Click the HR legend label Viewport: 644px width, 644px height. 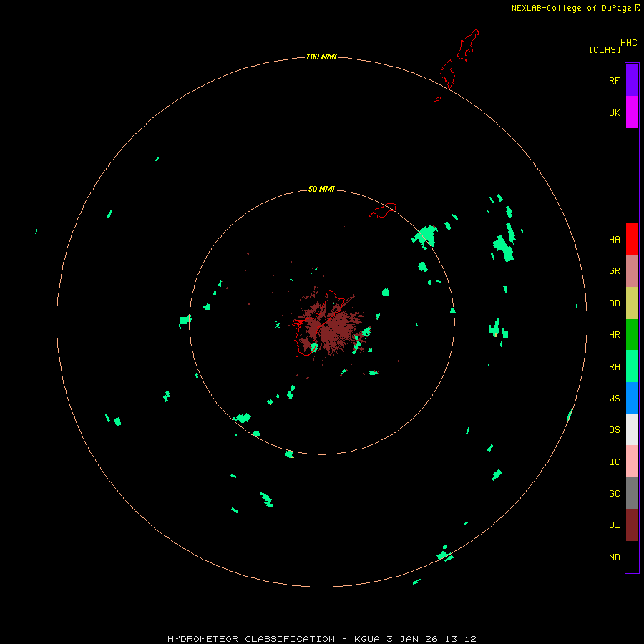(614, 335)
